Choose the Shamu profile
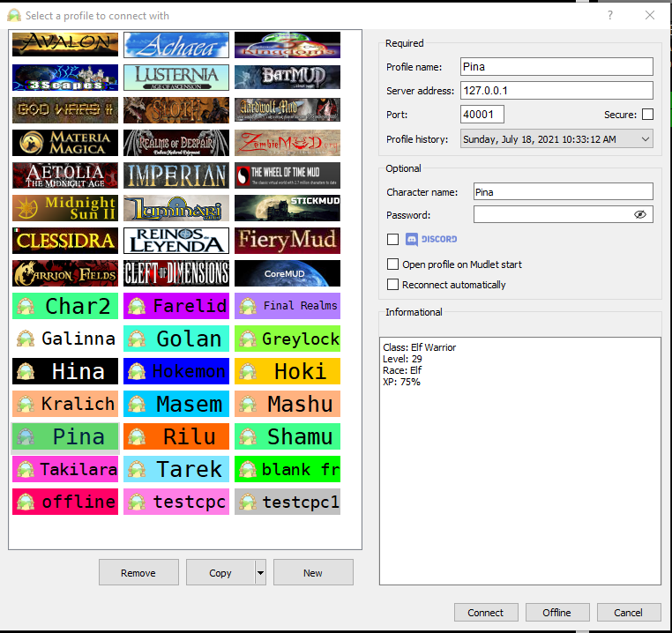 pos(287,436)
